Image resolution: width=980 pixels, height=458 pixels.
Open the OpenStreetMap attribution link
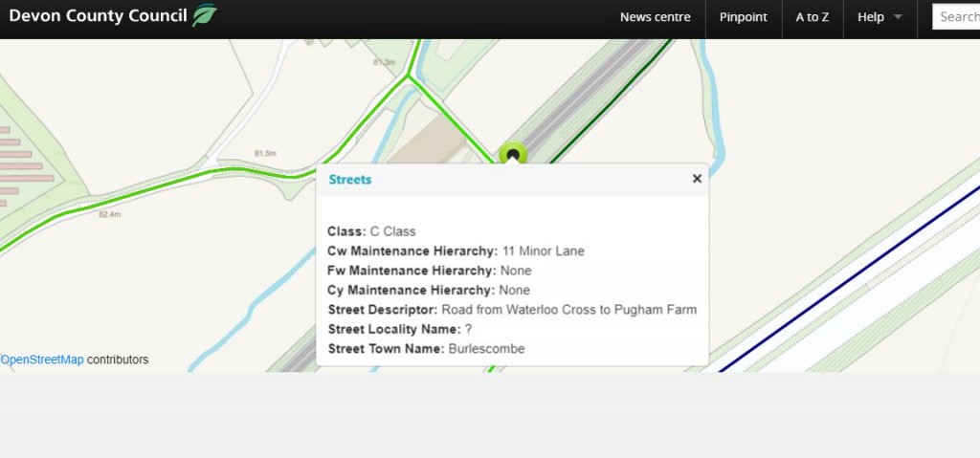point(42,360)
